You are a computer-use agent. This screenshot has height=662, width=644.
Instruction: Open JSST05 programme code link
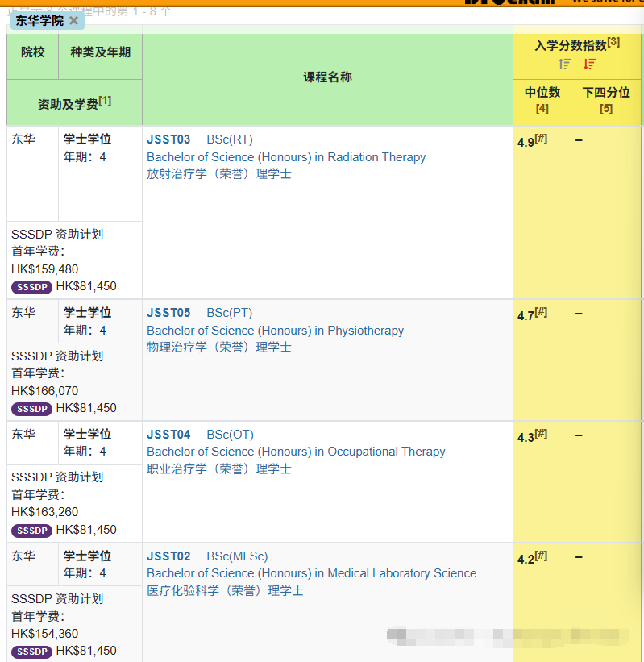pos(168,313)
